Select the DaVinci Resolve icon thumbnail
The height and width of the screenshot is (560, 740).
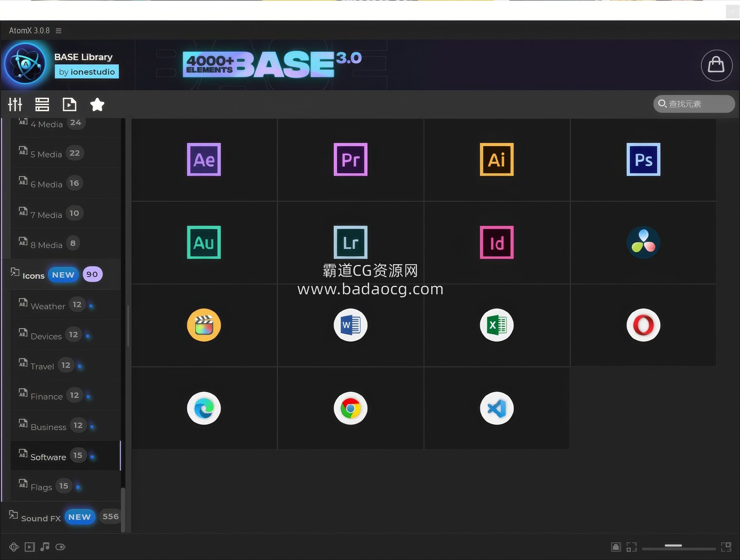pyautogui.click(x=643, y=242)
